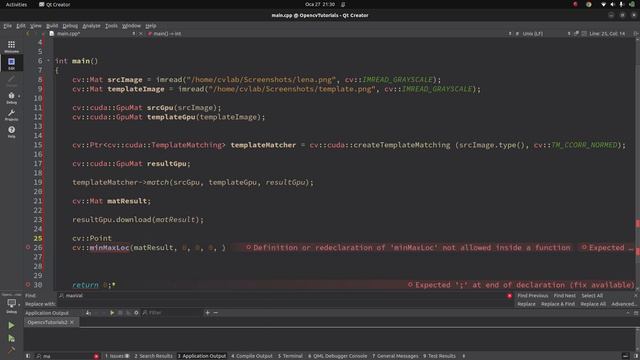Open the 7 General Messages pane
Viewport: 640px width, 360px height.
[395, 356]
